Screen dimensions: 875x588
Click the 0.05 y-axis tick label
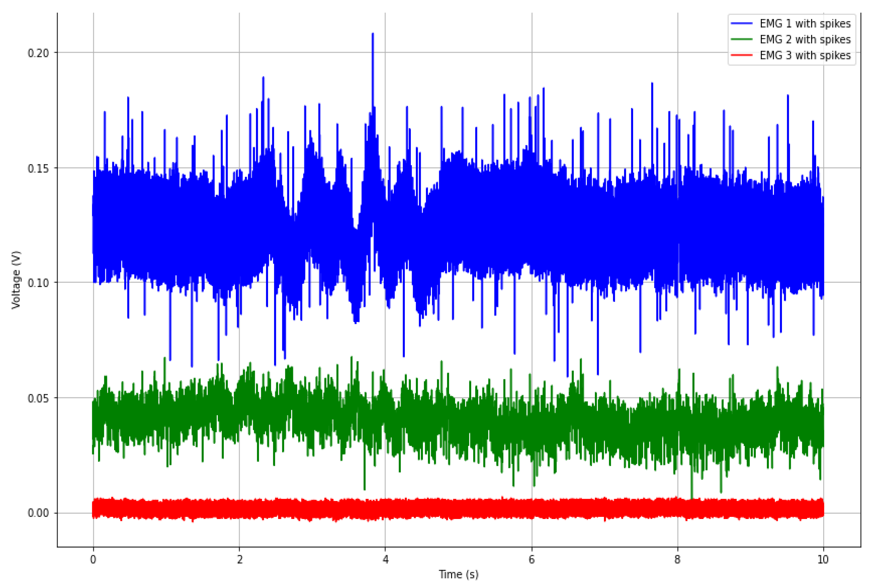(x=38, y=398)
